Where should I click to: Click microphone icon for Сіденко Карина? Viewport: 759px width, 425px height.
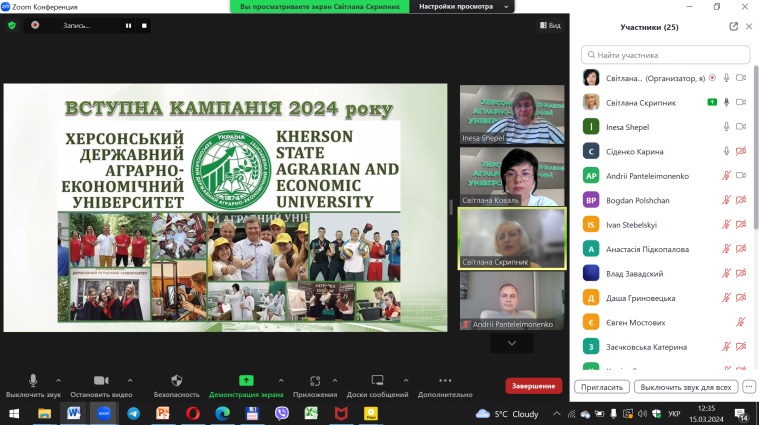[x=726, y=151]
